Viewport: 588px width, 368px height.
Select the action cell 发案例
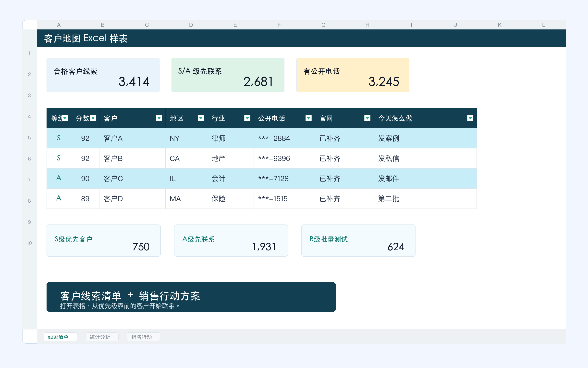pos(425,138)
